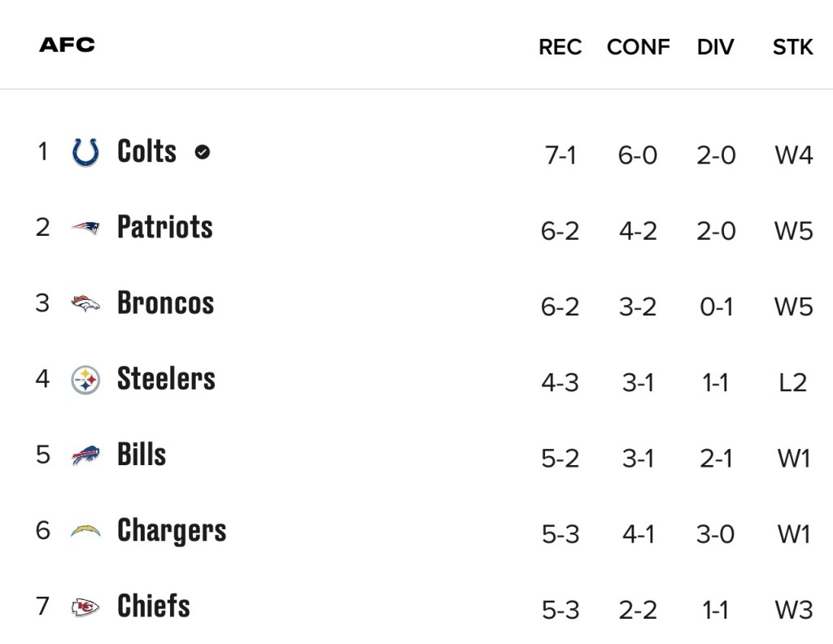Open the Steelers team page
Viewport: 833px width, 644px height.
click(166, 379)
